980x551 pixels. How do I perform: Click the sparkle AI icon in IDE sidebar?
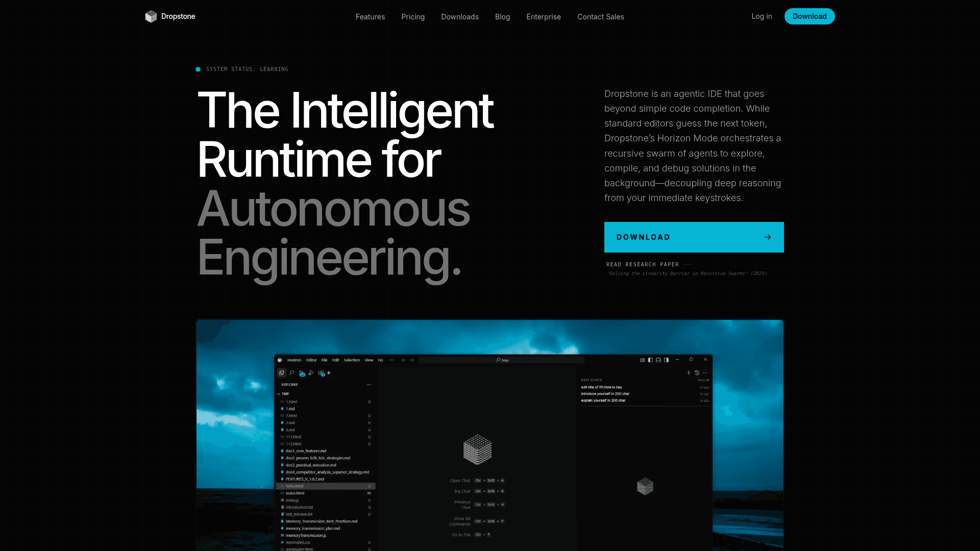click(x=329, y=373)
